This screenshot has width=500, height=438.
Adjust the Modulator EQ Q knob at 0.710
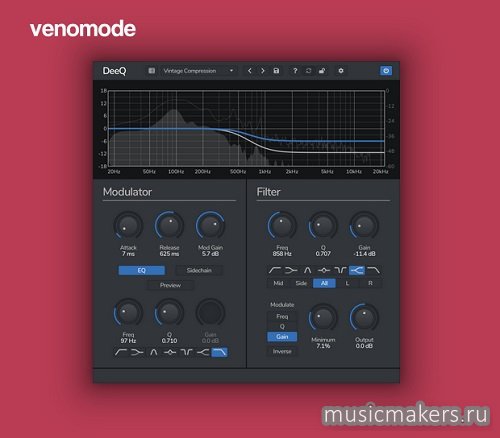(169, 313)
